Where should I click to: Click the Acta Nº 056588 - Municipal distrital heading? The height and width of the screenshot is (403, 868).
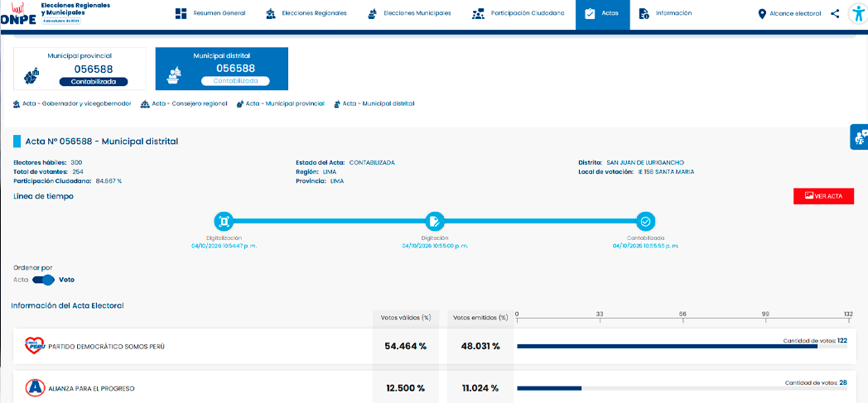tap(102, 142)
